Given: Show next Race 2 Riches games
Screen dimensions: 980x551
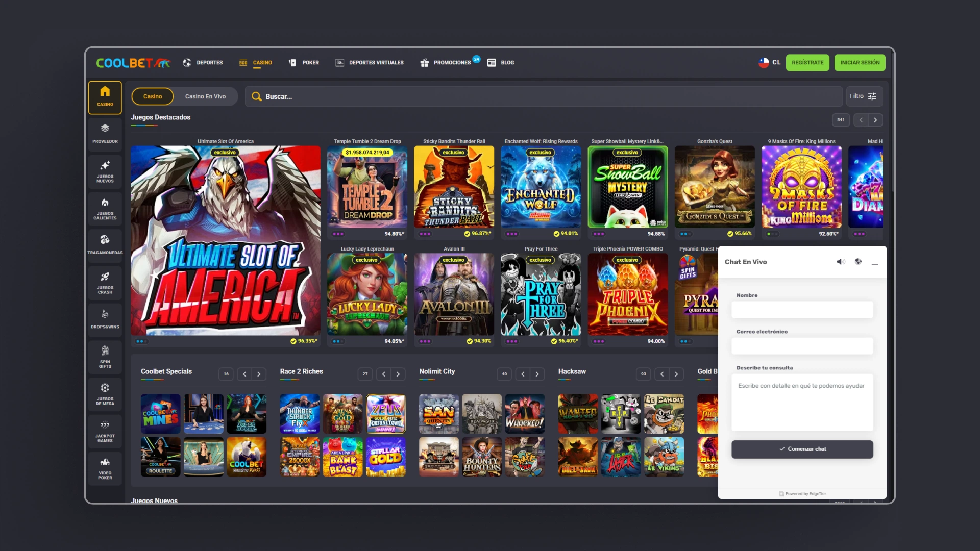Looking at the screenshot, I should pos(398,374).
